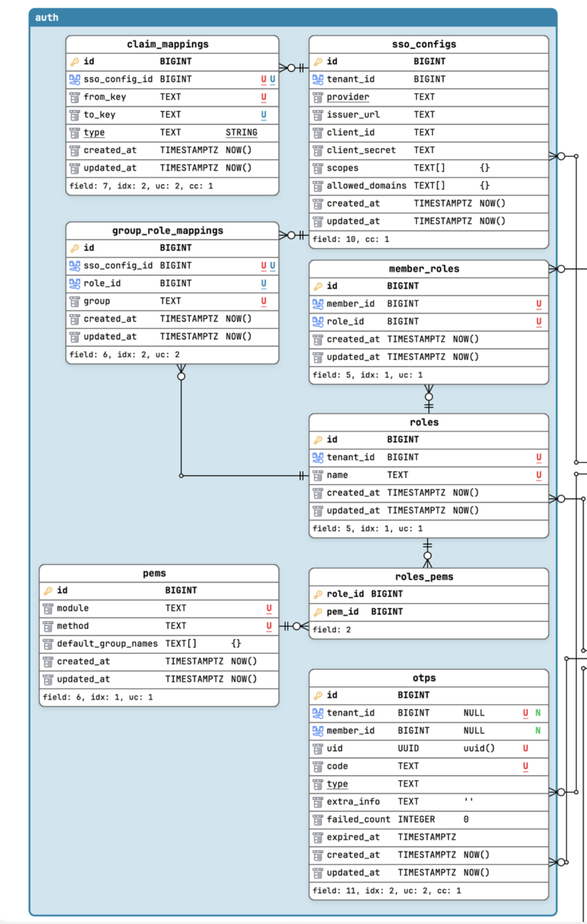Click column icon beside client_secret field
The height and width of the screenshot is (924, 587).
click(318, 151)
